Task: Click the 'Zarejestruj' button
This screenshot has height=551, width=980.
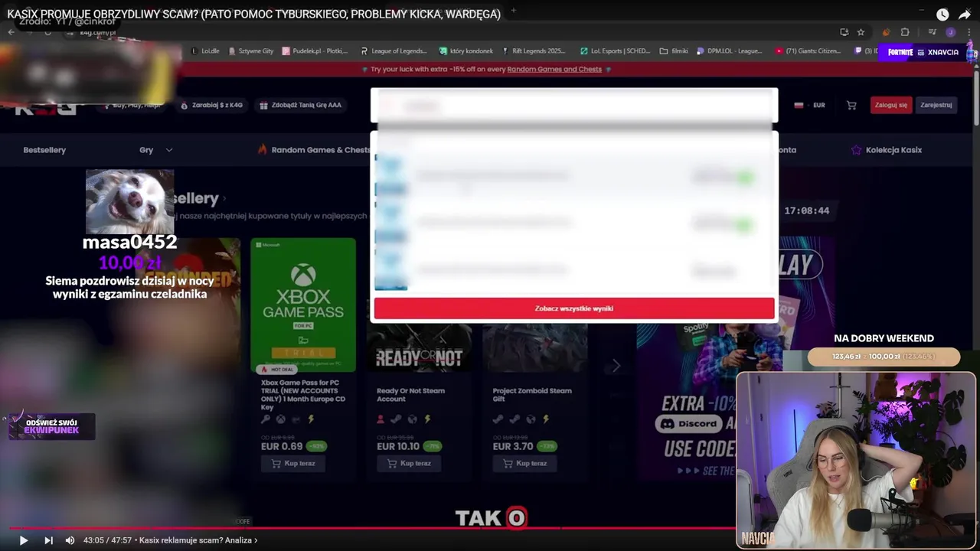Action: 936,105
